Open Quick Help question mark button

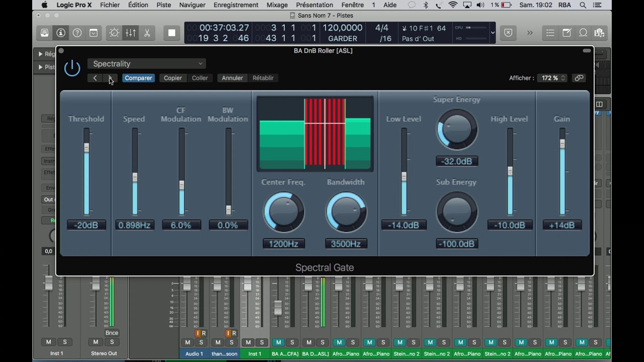point(77,33)
